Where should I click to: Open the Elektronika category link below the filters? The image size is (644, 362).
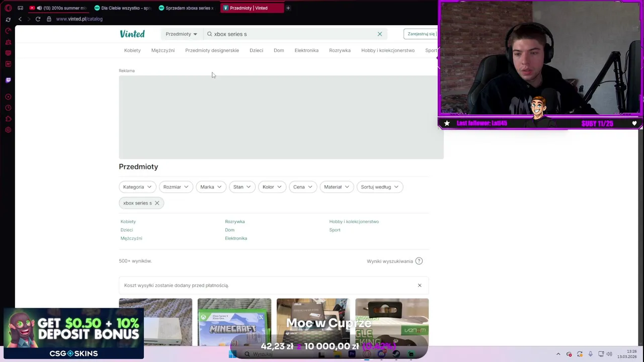tap(236, 238)
